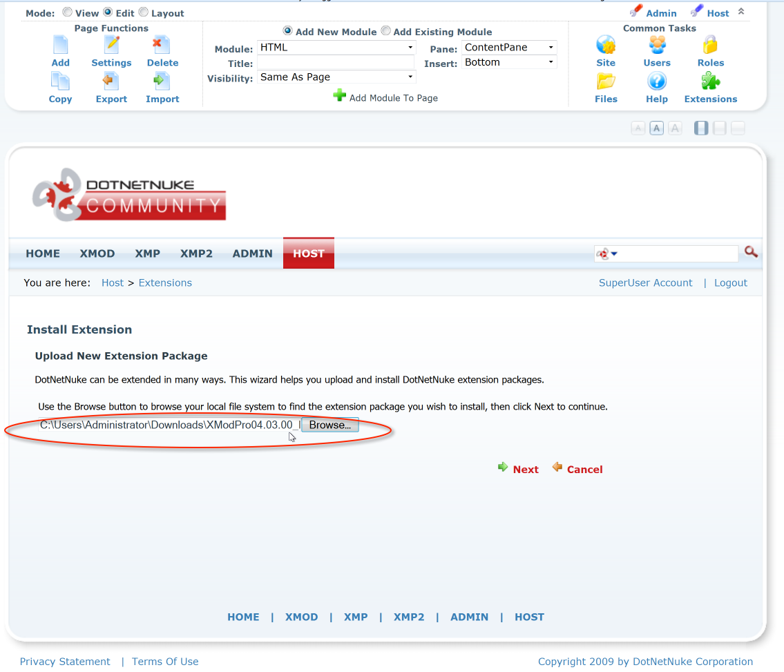Viewport: 784px width, 672px height.
Task: Click the Copy page icon
Action: 61,81
